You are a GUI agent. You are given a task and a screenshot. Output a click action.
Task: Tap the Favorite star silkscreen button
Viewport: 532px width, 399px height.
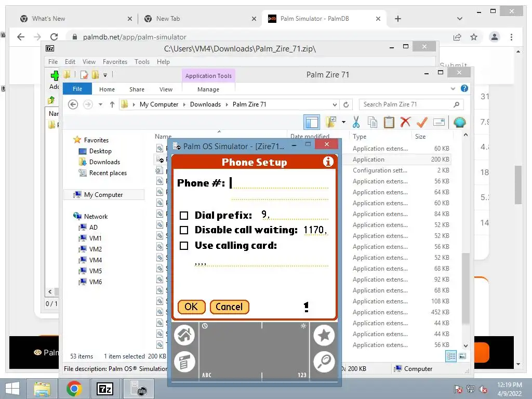[x=324, y=335]
